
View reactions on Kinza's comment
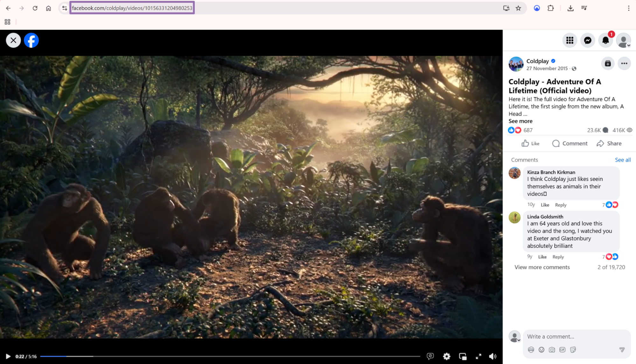click(x=610, y=205)
